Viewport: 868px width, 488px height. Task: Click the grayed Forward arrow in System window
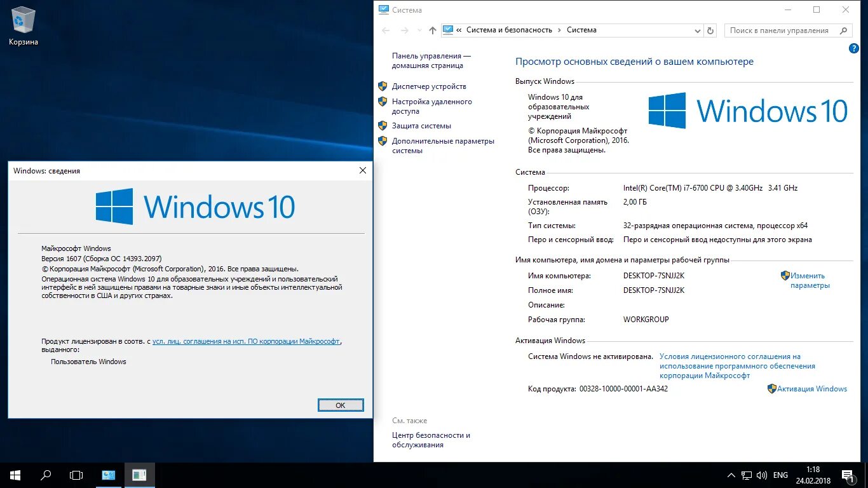point(405,30)
